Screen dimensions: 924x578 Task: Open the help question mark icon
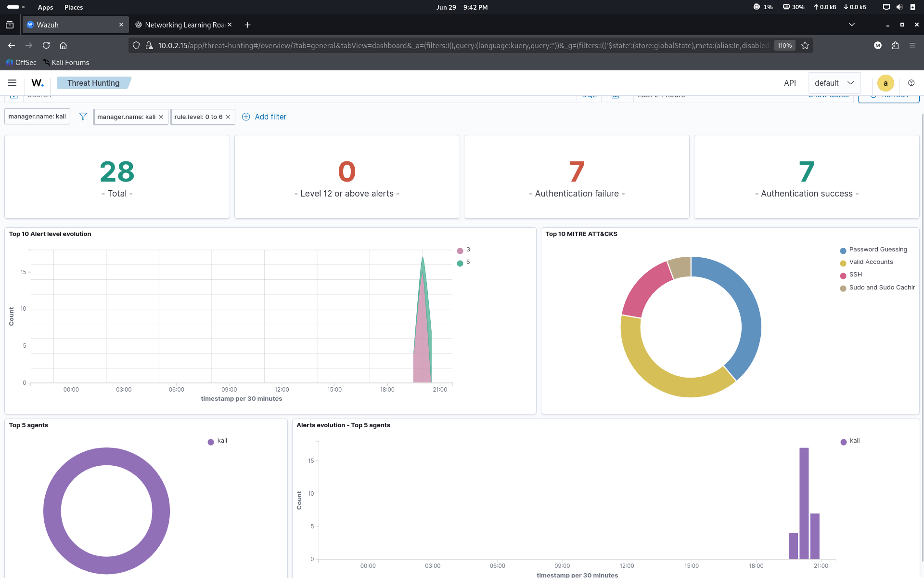911,83
